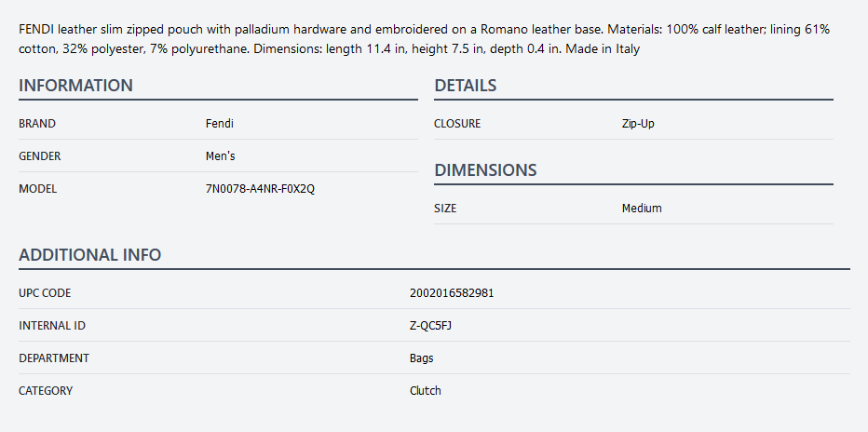Click the CLOSURE label

pos(457,123)
